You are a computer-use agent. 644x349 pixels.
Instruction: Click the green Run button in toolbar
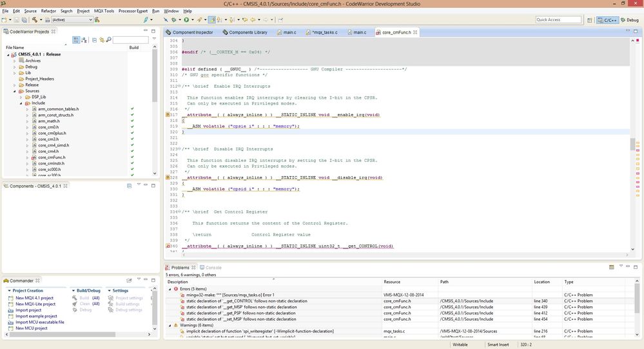[186, 20]
